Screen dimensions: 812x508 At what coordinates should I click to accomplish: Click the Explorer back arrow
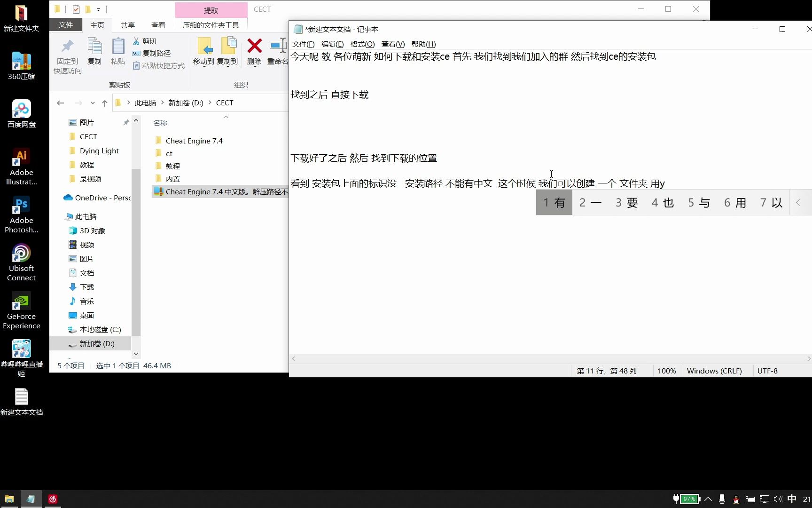click(60, 103)
